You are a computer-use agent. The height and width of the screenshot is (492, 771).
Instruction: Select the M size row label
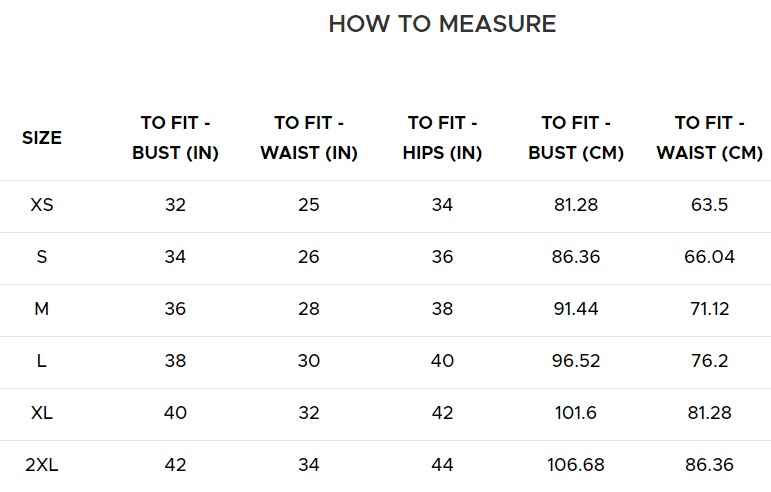(42, 309)
